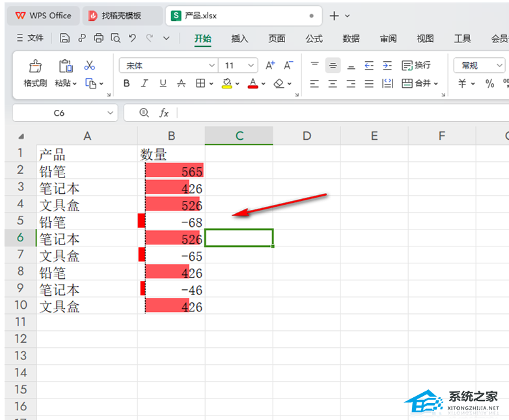The image size is (509, 420).
Task: Switch to 插入 ribbon tab
Action: pyautogui.click(x=240, y=38)
